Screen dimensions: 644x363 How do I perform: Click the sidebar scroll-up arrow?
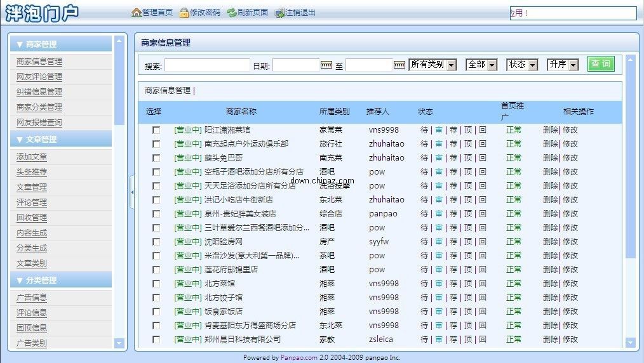(x=119, y=41)
